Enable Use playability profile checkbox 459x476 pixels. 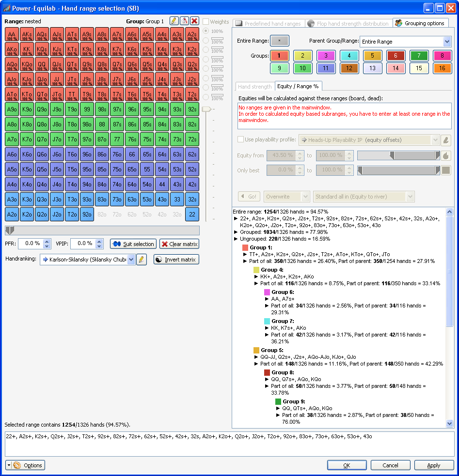coord(240,139)
